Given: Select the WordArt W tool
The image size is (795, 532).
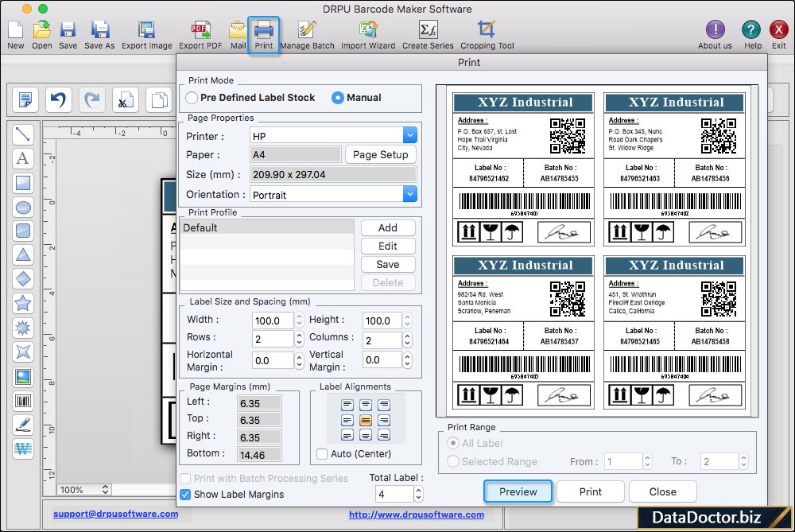Looking at the screenshot, I should pyautogui.click(x=23, y=449).
